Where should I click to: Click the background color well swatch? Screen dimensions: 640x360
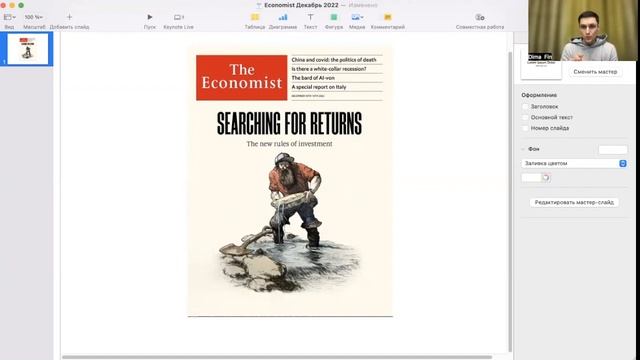pos(531,178)
